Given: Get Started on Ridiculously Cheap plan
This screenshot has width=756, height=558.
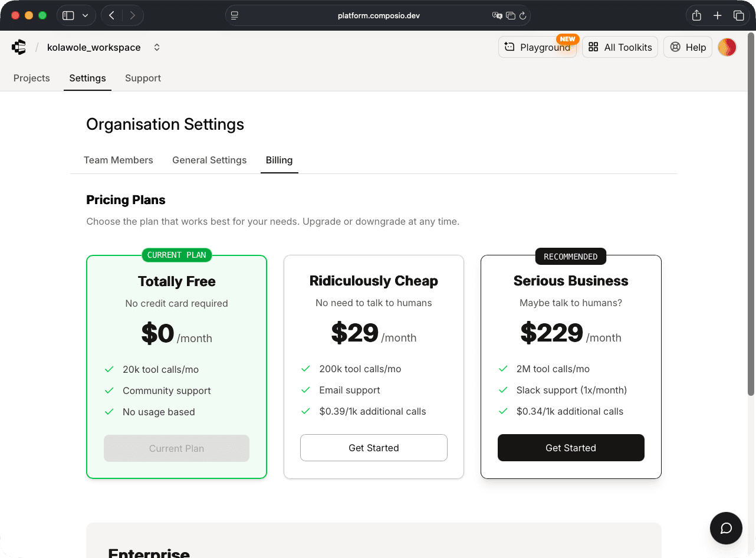Looking at the screenshot, I should 373,448.
